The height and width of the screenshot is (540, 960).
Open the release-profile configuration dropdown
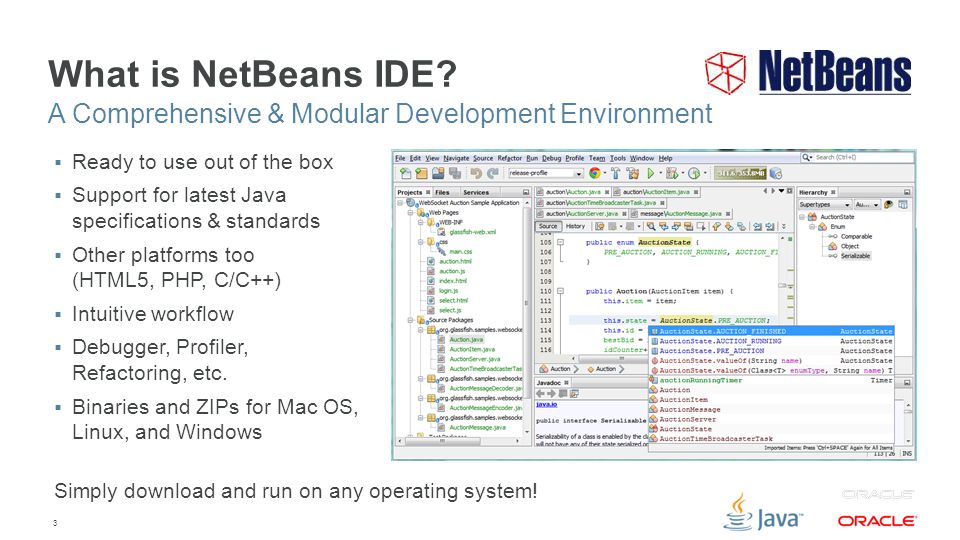pos(579,174)
